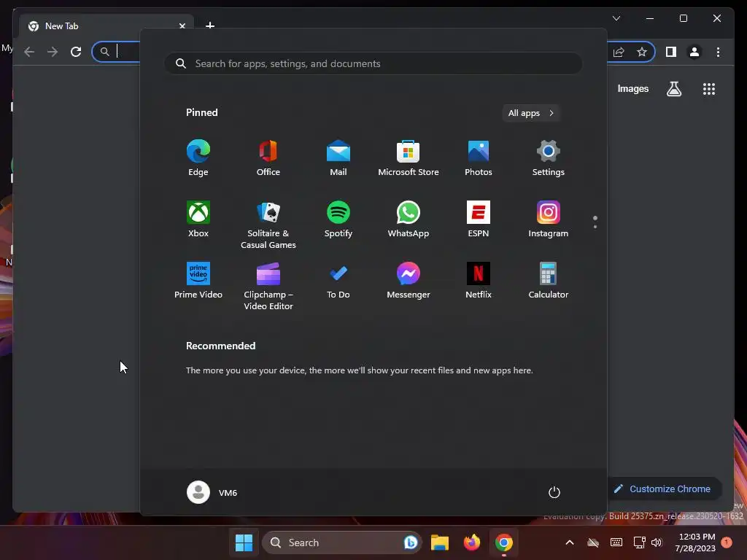Launch the Xbox app

198,219
